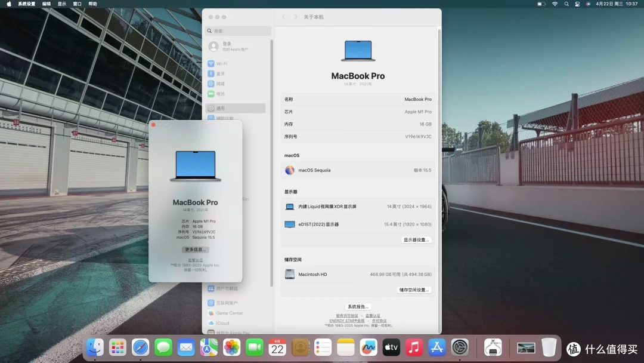Open Mail app in the Dock
This screenshot has height=363, width=644.
(x=186, y=348)
